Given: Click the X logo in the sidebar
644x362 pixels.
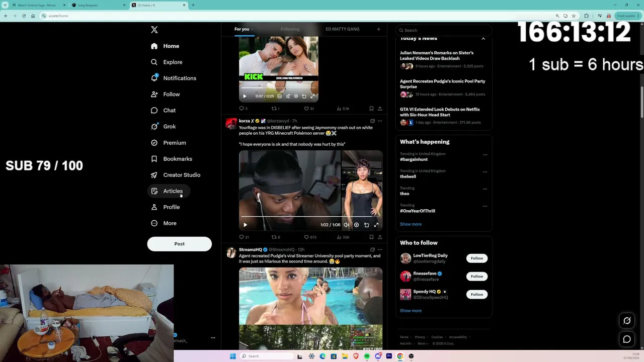Looking at the screenshot, I should 154,30.
